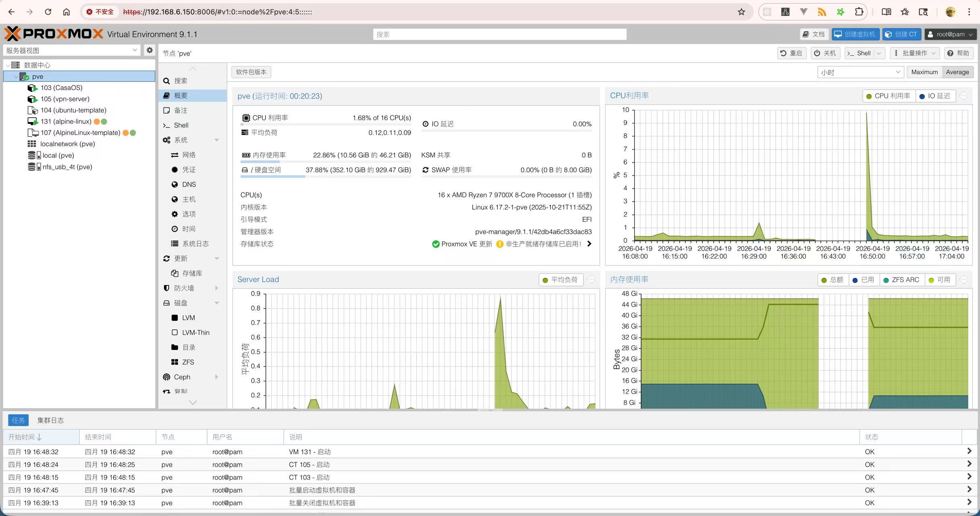The image size is (980, 516).
Task: Open the Shell item in node menu
Action: coord(181,125)
